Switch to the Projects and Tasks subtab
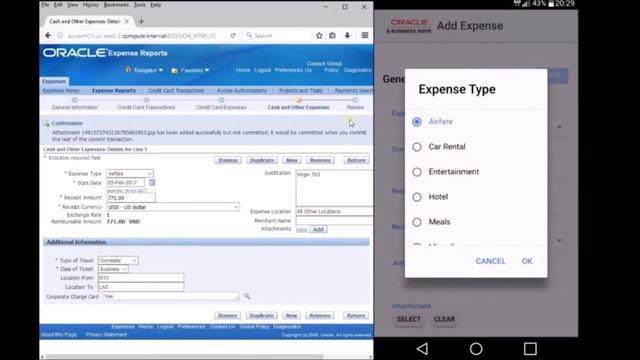The image size is (640, 360). click(x=301, y=90)
